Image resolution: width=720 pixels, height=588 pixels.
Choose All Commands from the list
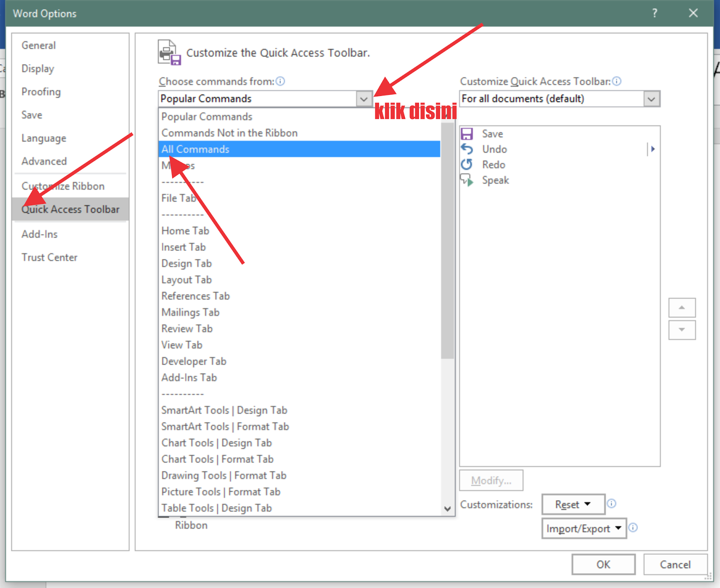299,149
